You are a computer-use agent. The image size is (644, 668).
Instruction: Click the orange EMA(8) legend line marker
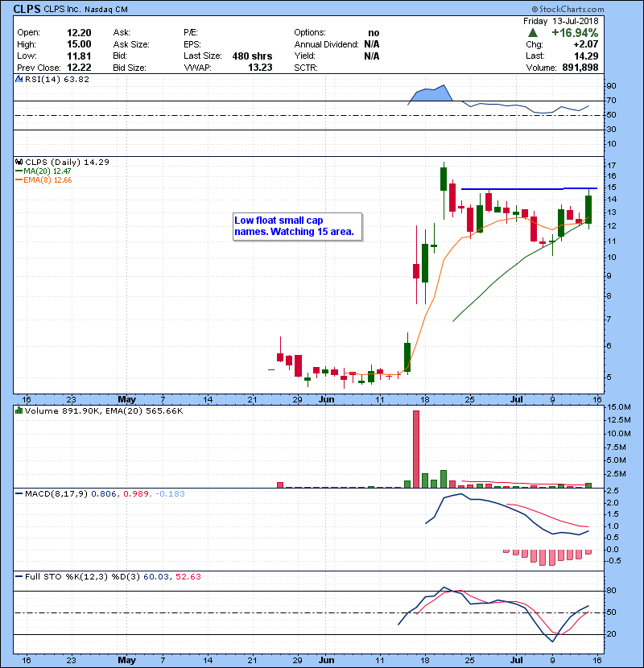click(19, 180)
